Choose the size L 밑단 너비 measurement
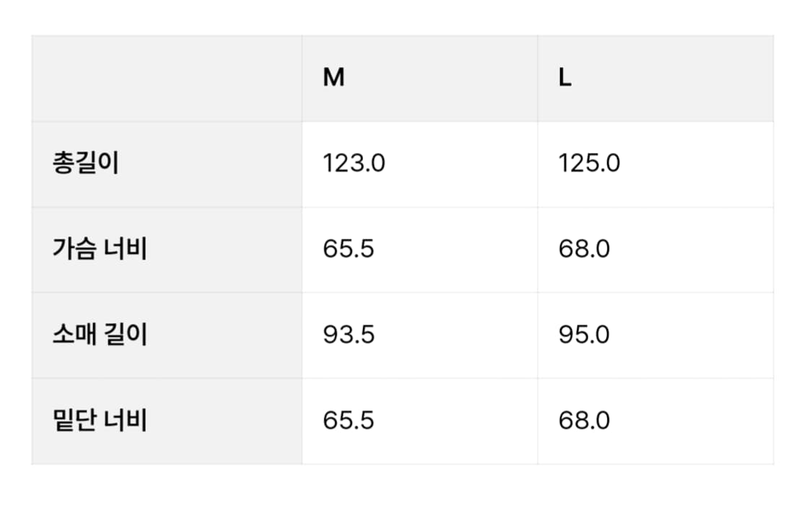The width and height of the screenshot is (812, 507). click(584, 420)
